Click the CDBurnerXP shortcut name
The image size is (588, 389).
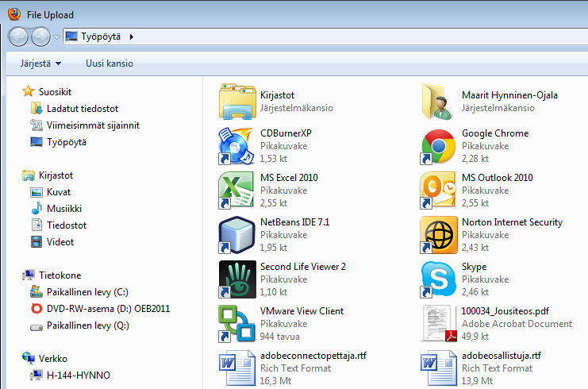(x=286, y=133)
